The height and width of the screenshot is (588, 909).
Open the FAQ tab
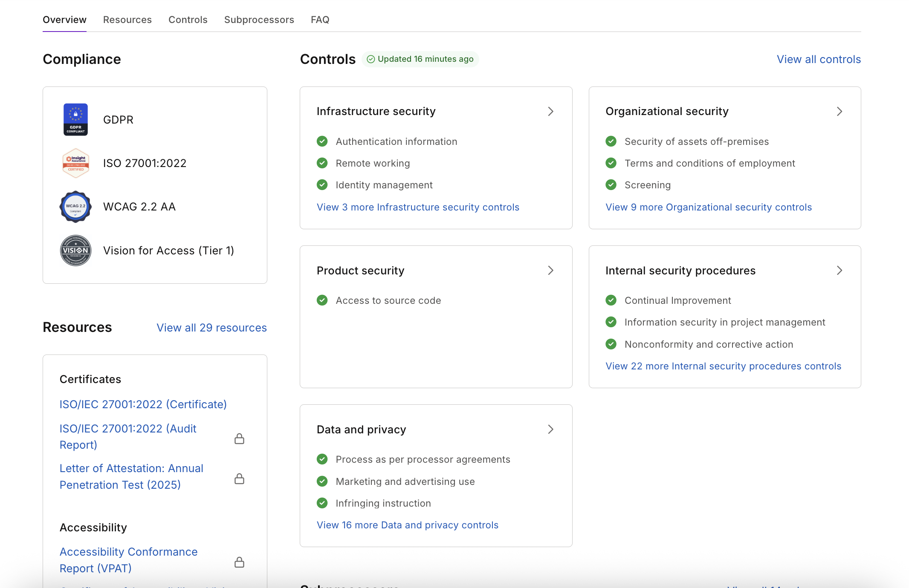pos(320,20)
